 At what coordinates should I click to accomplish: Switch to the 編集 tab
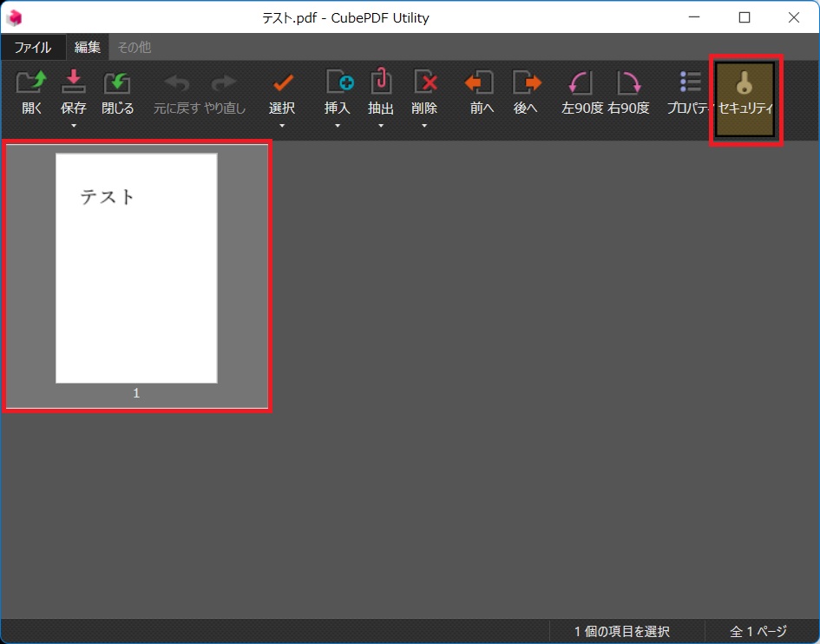click(88, 47)
